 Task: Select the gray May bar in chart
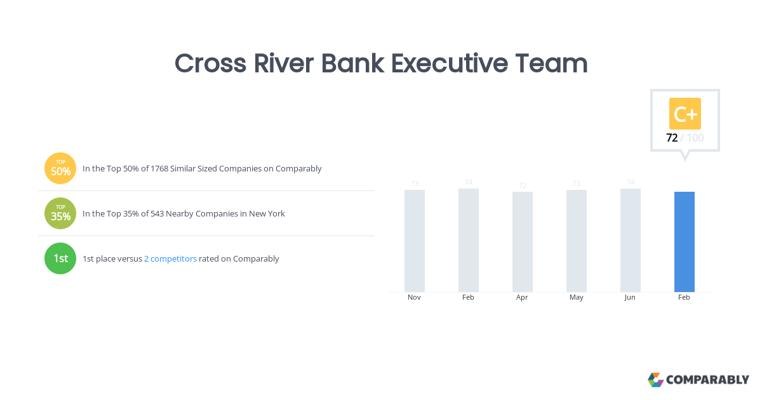tap(576, 240)
